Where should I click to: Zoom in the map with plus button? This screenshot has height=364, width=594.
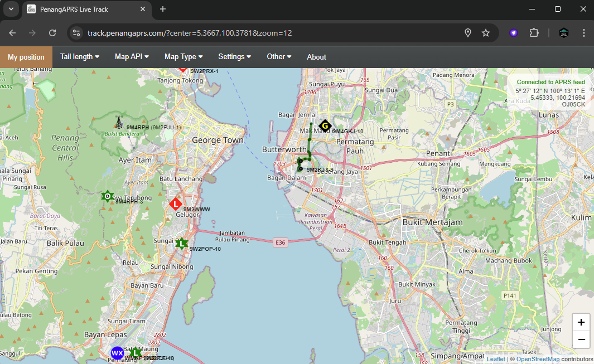pos(581,322)
